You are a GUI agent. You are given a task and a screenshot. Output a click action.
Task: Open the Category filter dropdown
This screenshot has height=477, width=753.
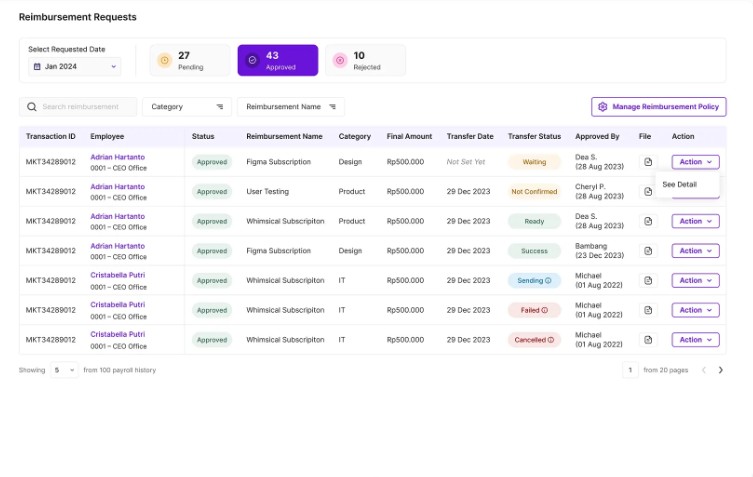pyautogui.click(x=187, y=107)
